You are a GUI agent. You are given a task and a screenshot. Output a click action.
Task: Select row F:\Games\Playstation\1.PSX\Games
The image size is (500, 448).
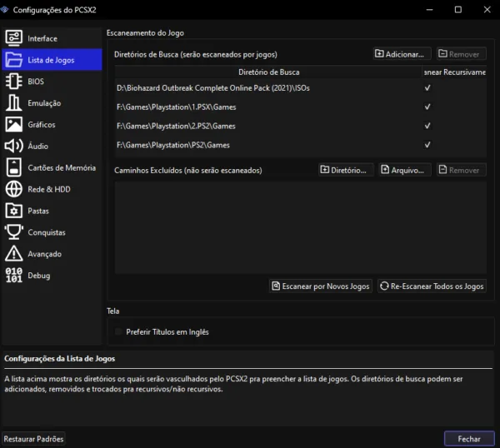(300, 107)
